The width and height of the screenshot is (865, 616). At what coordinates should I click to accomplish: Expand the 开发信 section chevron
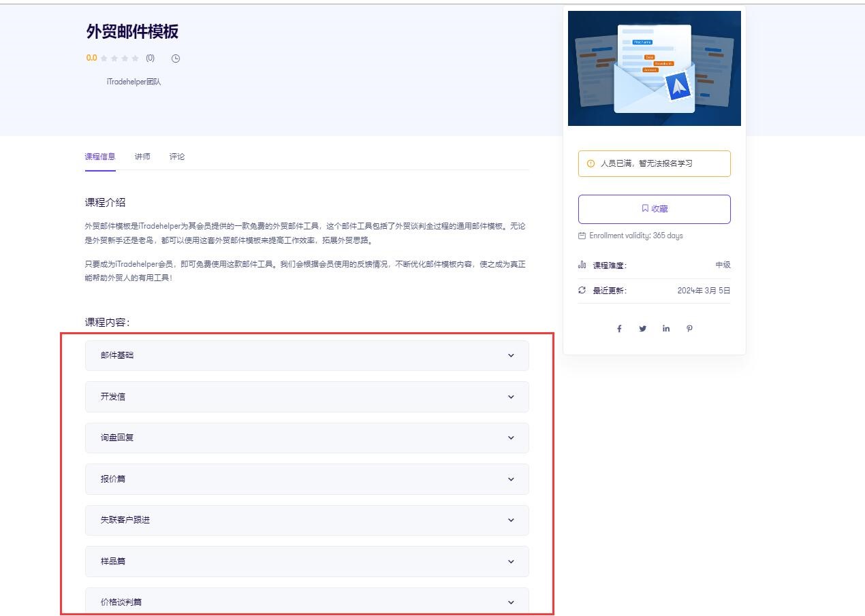511,397
